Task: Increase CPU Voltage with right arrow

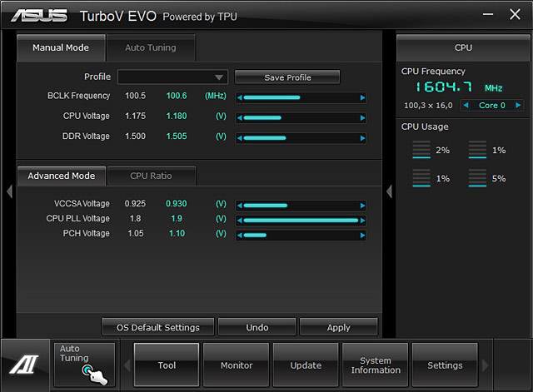Action: [x=362, y=118]
